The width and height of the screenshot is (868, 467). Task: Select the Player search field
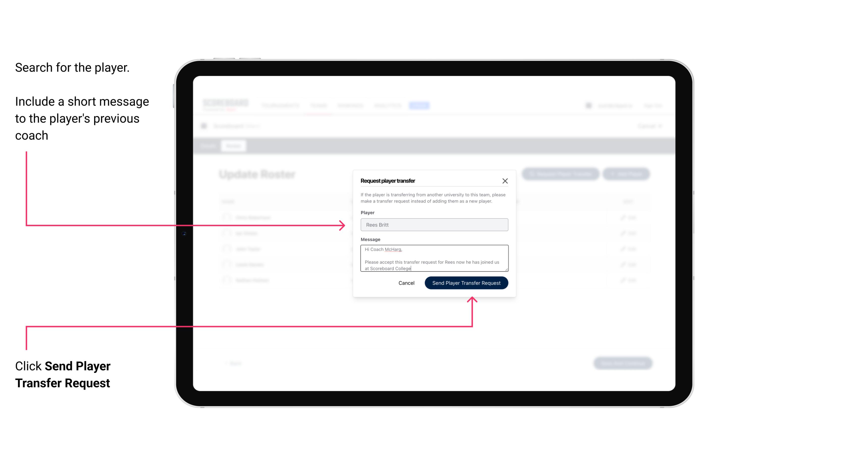[x=434, y=225]
